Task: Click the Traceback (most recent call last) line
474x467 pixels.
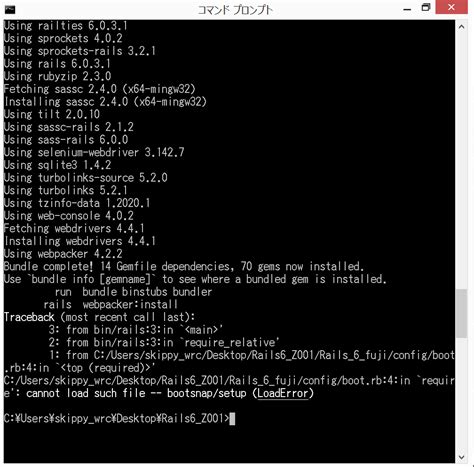Action: click(x=99, y=317)
